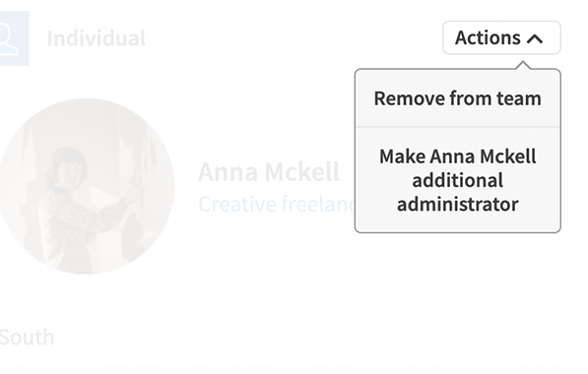Collapse the Actions dropdown
The width and height of the screenshot is (588, 374).
pos(501,37)
